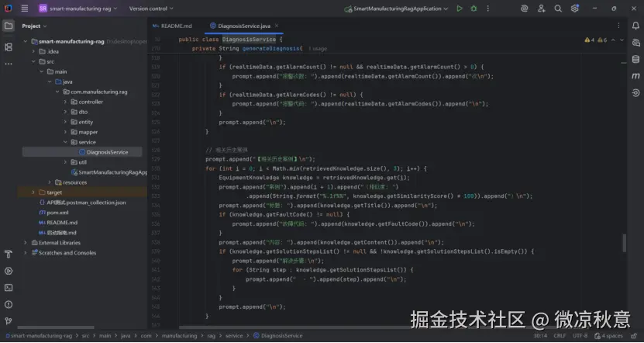Expand the resources folder

tap(50, 182)
